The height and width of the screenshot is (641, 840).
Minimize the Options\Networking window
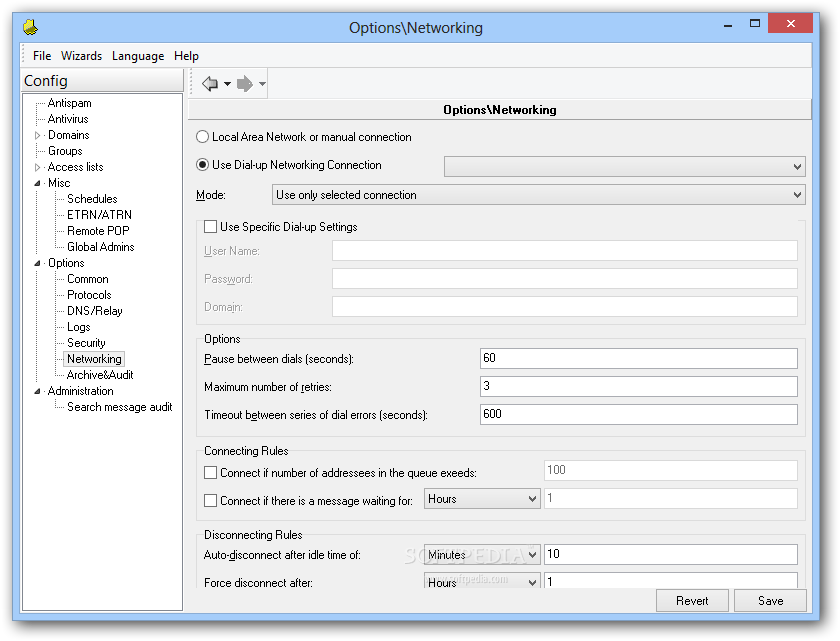click(x=728, y=25)
